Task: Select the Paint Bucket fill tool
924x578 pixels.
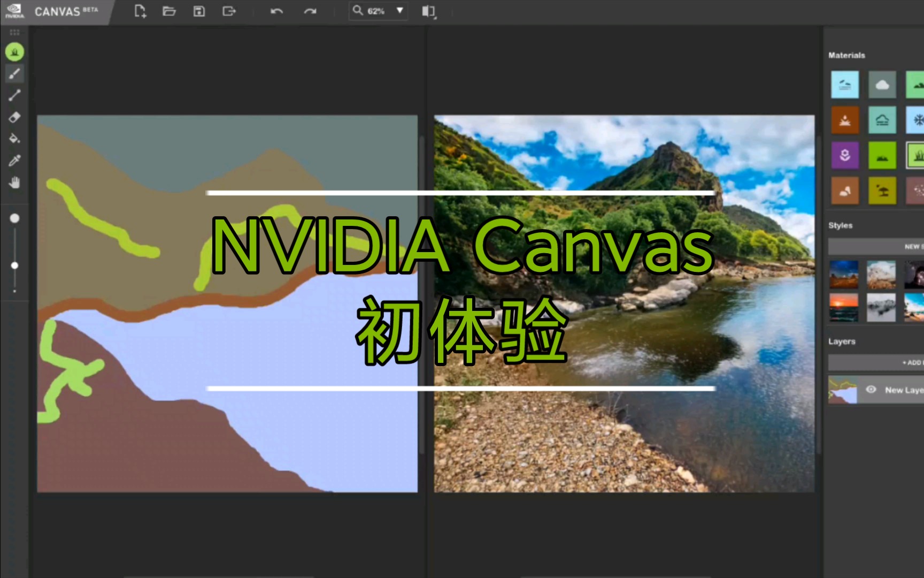Action: point(14,139)
